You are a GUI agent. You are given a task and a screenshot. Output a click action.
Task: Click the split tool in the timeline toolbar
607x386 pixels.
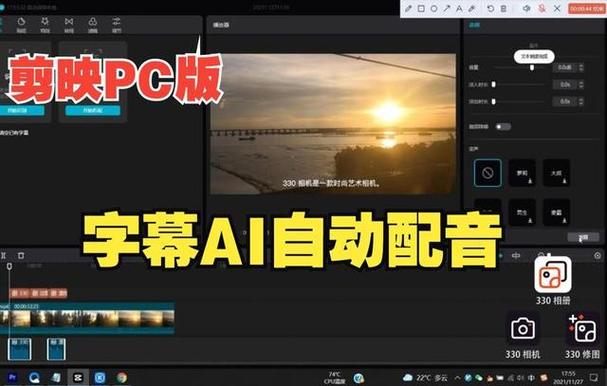coord(3,256)
